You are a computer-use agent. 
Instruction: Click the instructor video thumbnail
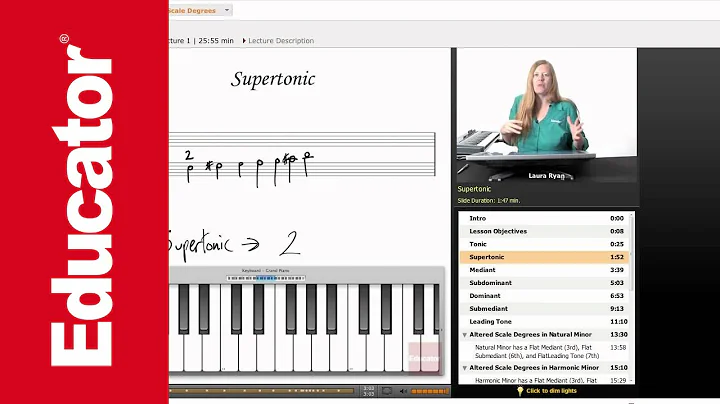pos(547,115)
